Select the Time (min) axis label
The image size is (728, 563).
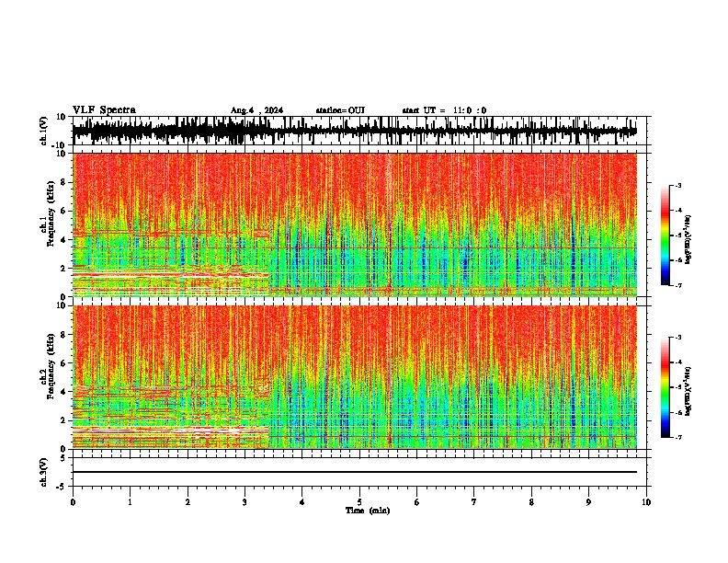[368, 511]
